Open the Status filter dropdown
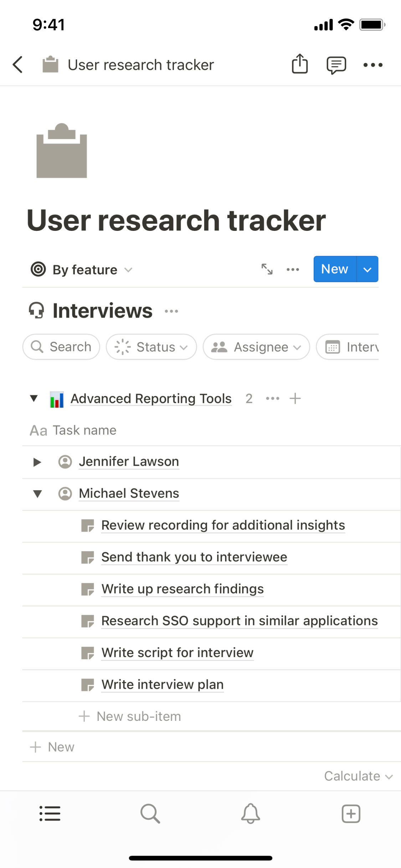The height and width of the screenshot is (868, 401). pos(151,347)
